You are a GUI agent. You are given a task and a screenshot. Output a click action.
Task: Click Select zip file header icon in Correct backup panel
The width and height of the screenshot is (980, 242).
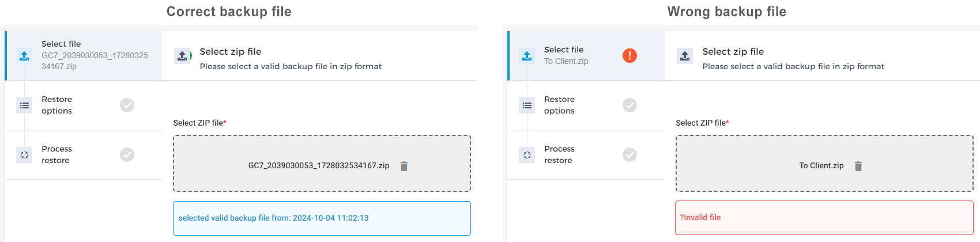point(182,56)
